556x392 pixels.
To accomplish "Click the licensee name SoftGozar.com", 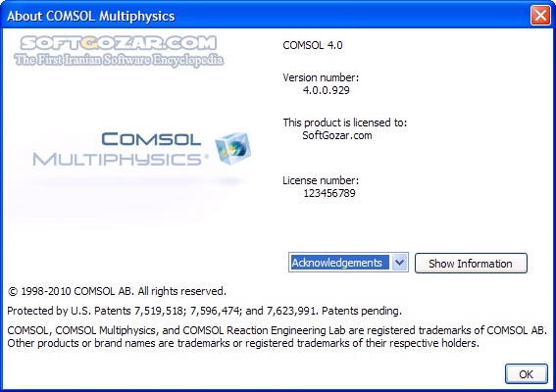I will (x=337, y=135).
